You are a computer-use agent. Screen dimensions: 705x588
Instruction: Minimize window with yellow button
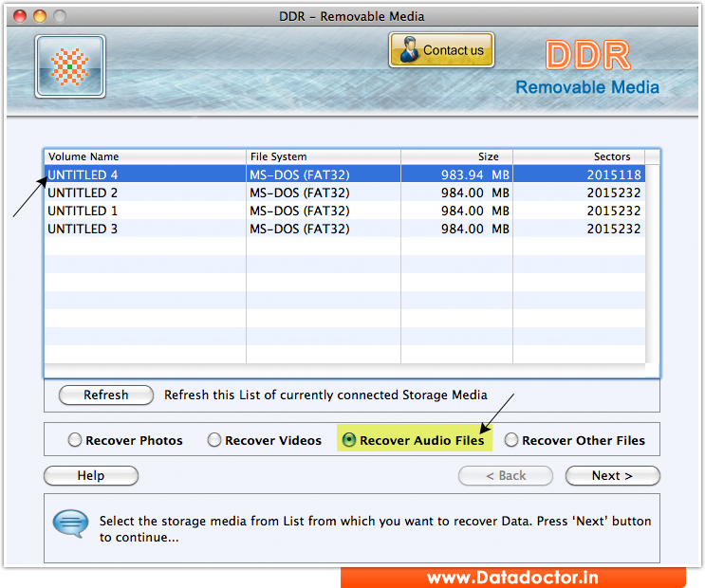[40, 16]
